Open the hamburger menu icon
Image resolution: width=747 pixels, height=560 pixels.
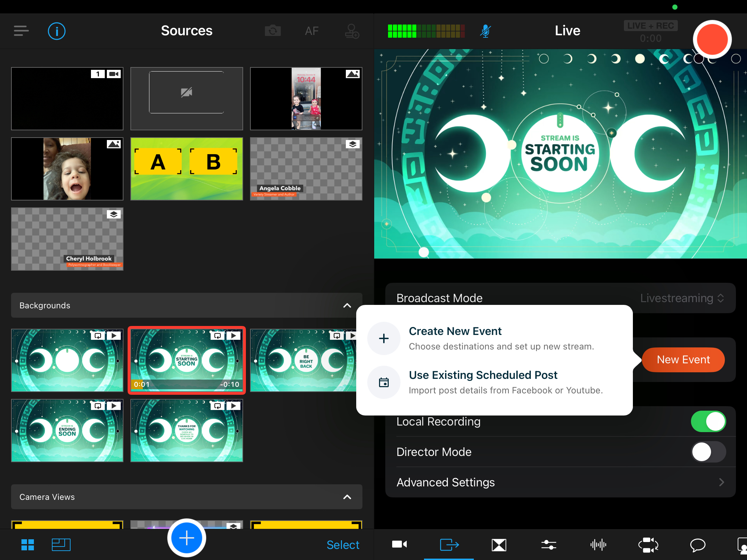tap(21, 31)
